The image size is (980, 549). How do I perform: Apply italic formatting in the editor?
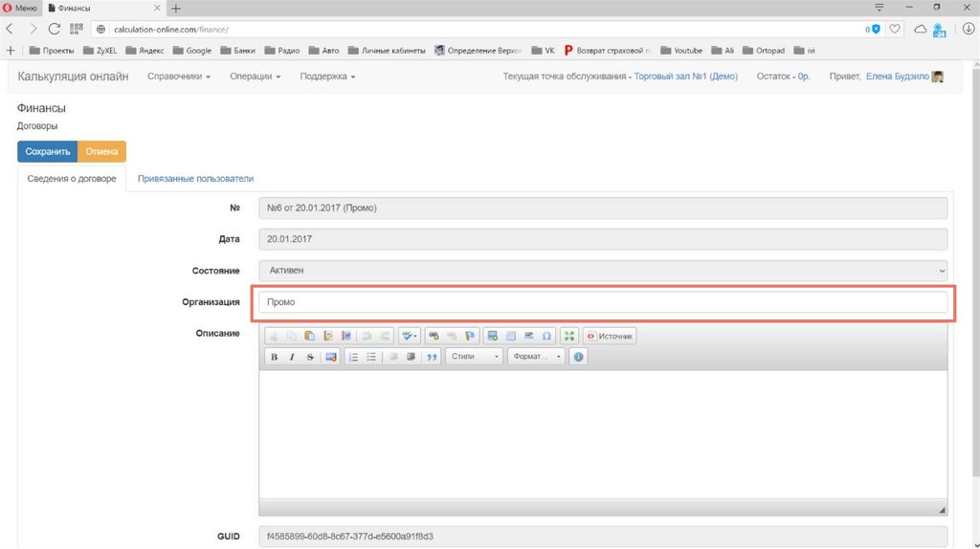292,357
